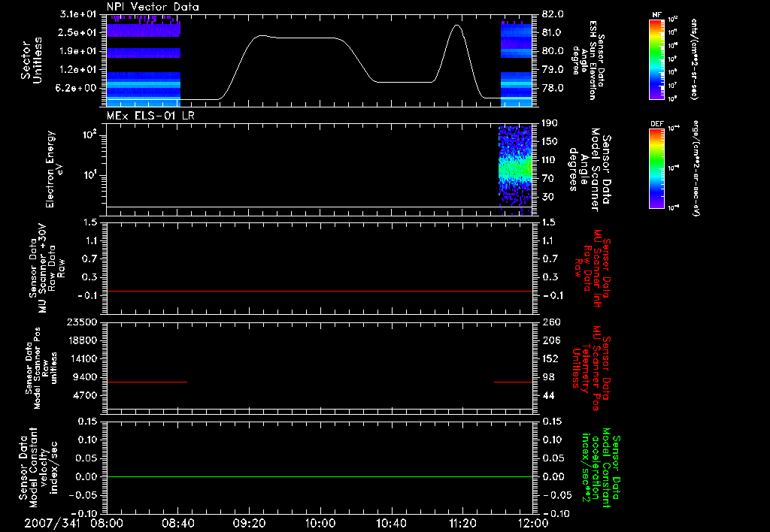The width and height of the screenshot is (770, 532).
Task: Click the 10:40 time axis label
Action: [391, 523]
